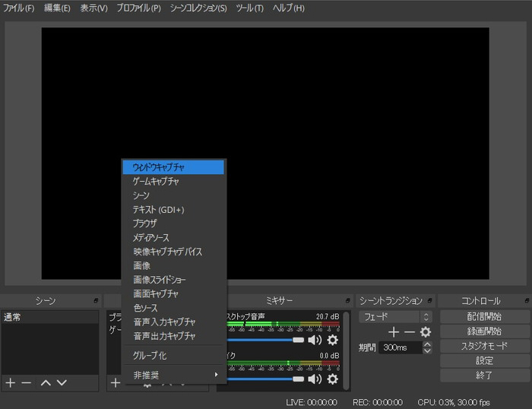The height and width of the screenshot is (409, 532).
Task: Decrease transition duration with down stepper
Action: click(x=427, y=350)
